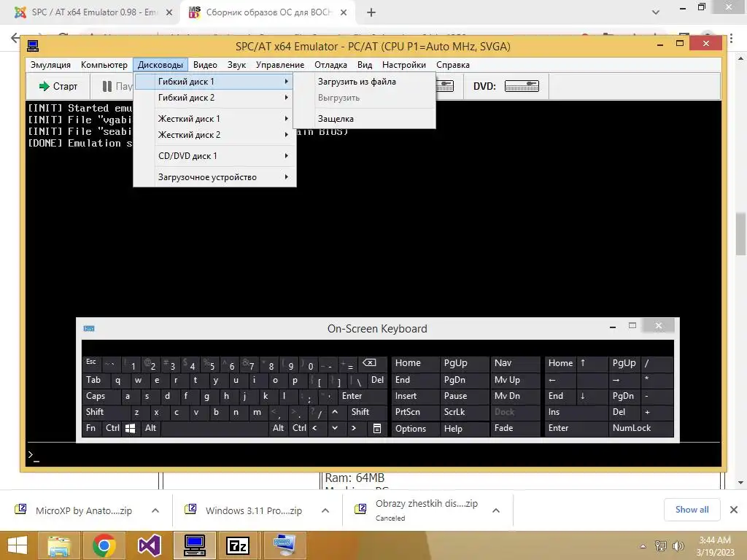Toggle the Fn key on keyboard
The width and height of the screenshot is (747, 560).
[90, 428]
